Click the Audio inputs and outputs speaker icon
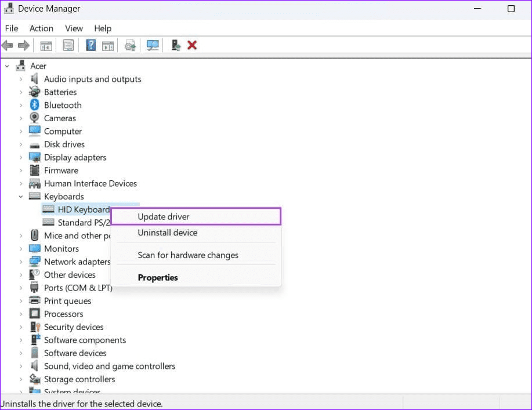This screenshot has width=532, height=410. pos(34,79)
